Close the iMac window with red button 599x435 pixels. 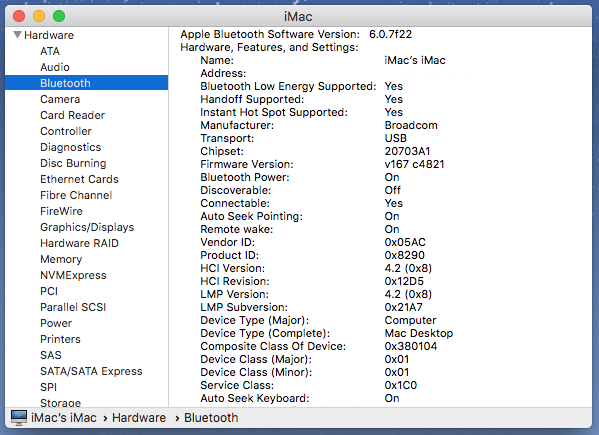(19, 16)
